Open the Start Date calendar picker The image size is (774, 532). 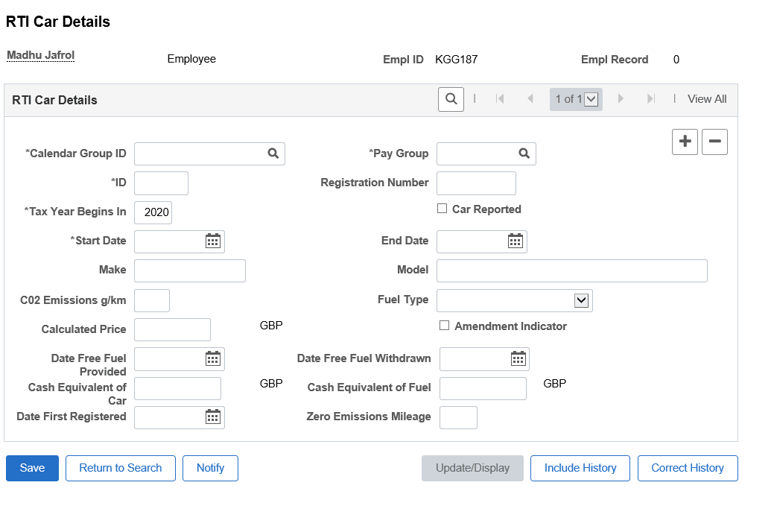tap(214, 241)
